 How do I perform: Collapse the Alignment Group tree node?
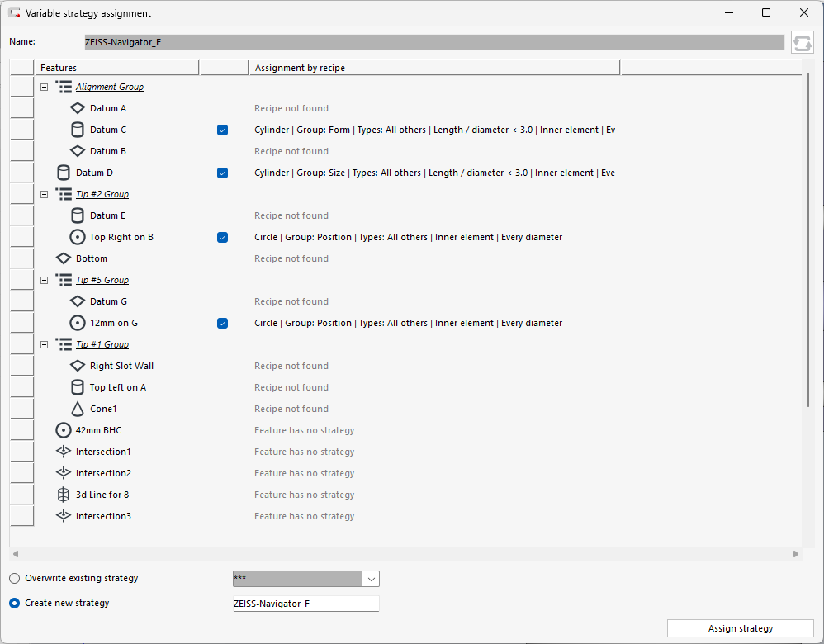click(x=44, y=87)
